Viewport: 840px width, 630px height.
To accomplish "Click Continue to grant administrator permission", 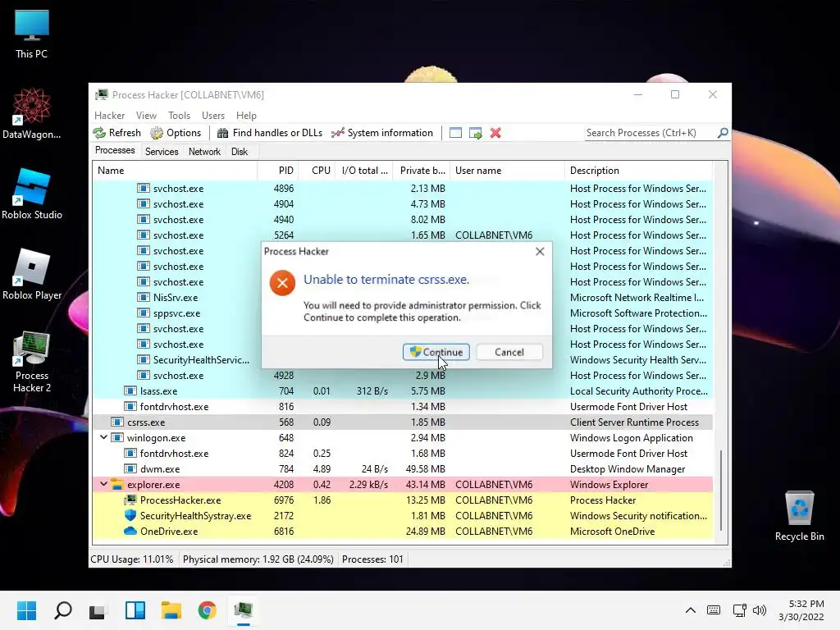I will 436,352.
